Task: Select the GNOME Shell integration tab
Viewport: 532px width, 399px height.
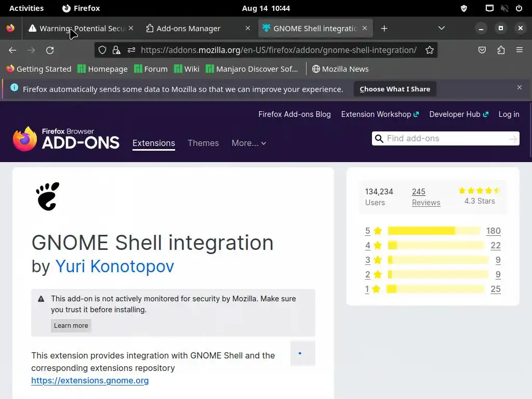Action: tap(315, 29)
